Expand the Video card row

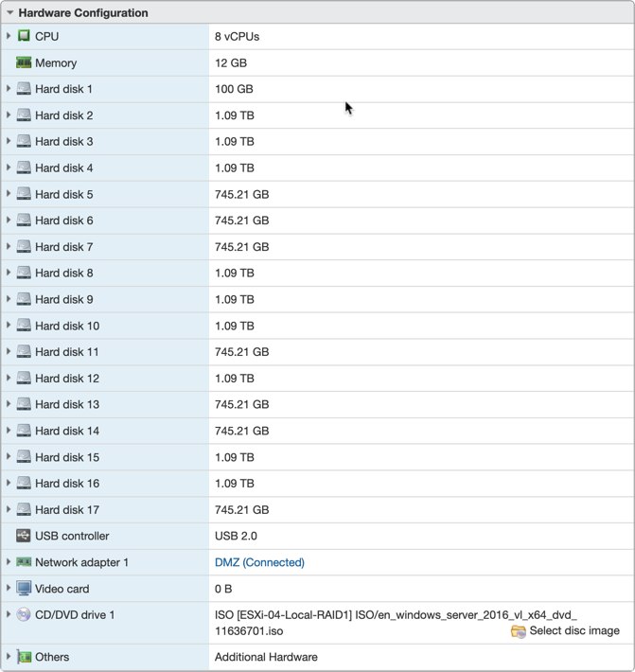point(9,589)
